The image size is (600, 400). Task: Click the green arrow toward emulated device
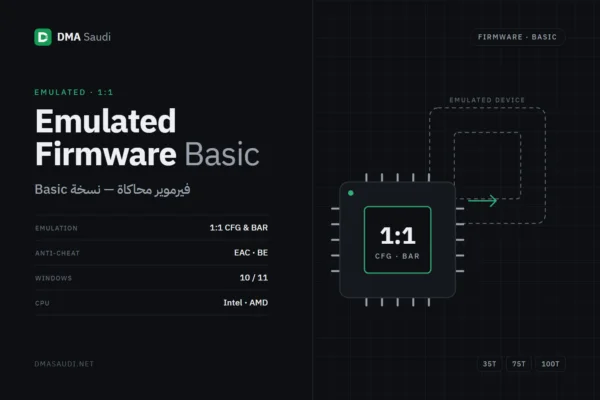click(x=483, y=201)
